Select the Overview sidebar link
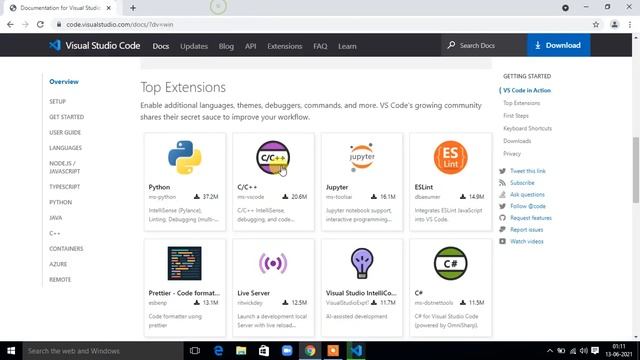 pos(64,82)
